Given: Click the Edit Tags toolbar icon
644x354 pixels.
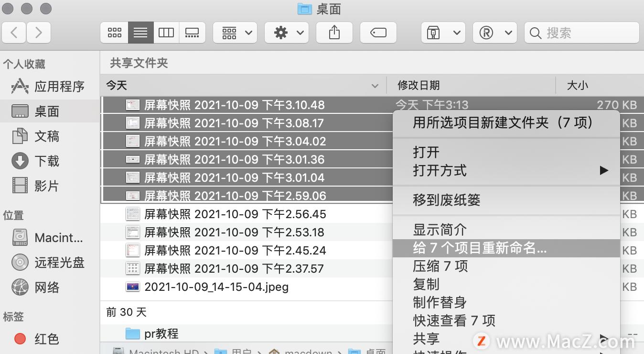Looking at the screenshot, I should (x=378, y=33).
